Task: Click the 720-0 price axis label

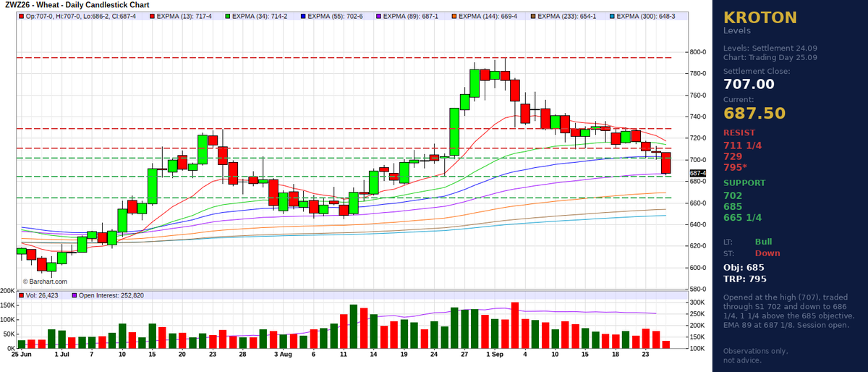Action: (x=698, y=138)
